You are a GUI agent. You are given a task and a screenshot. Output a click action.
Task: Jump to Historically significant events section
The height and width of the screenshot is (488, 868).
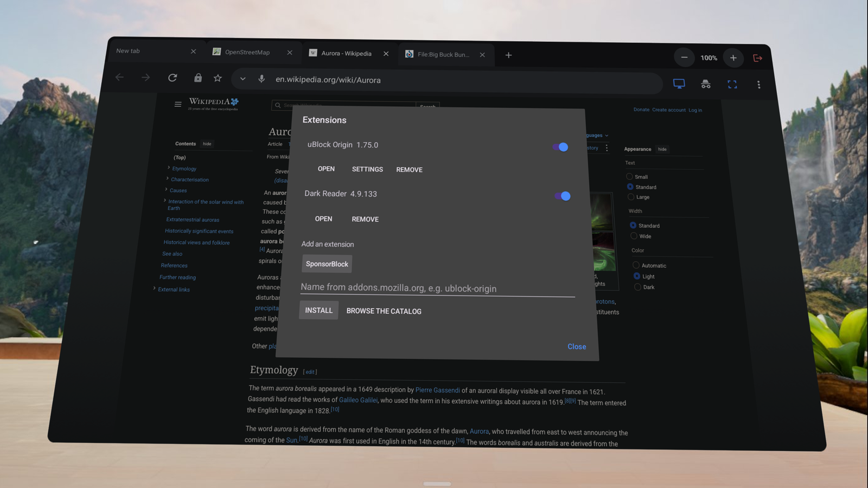click(199, 231)
